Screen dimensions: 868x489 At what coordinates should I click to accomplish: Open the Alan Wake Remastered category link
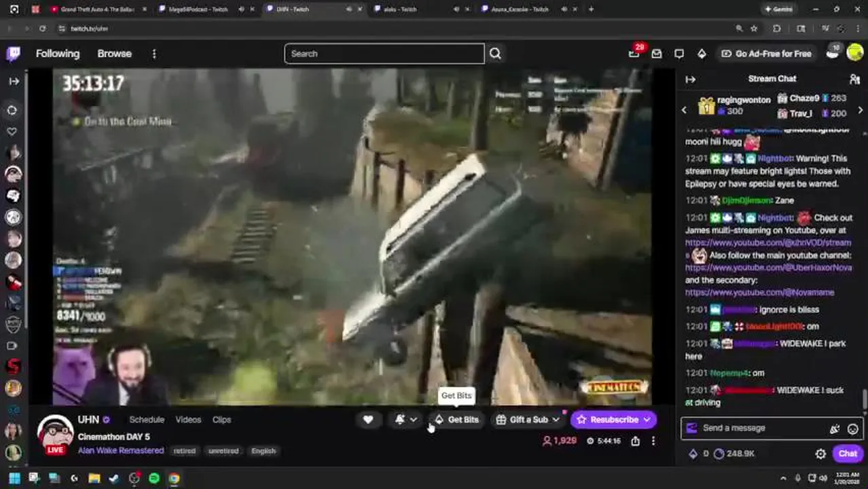pos(121,450)
